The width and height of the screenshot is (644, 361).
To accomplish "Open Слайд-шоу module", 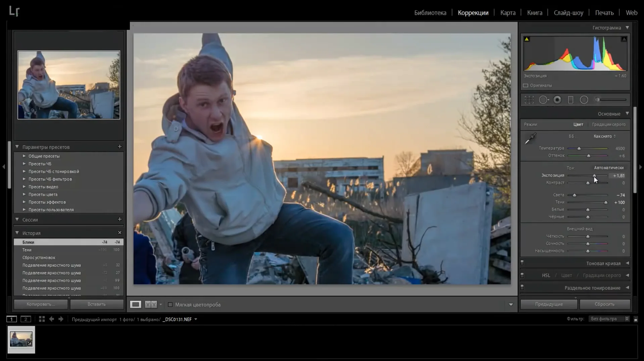I will (x=568, y=13).
